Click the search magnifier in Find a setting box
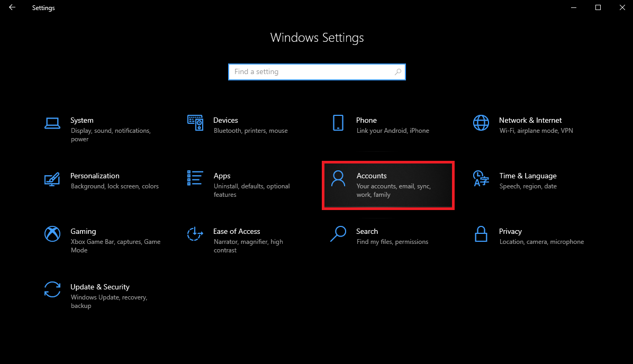The image size is (633, 364). (397, 72)
